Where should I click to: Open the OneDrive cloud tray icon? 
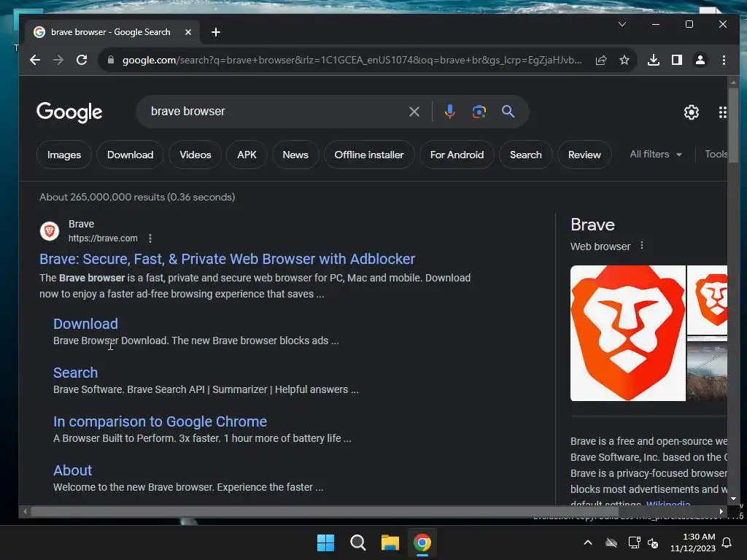[x=611, y=542]
